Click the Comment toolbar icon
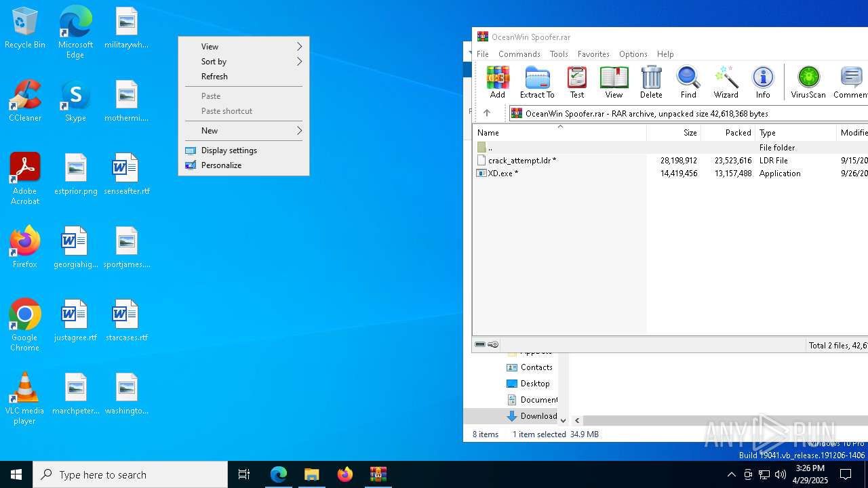The width and height of the screenshot is (868, 488). coord(850,82)
